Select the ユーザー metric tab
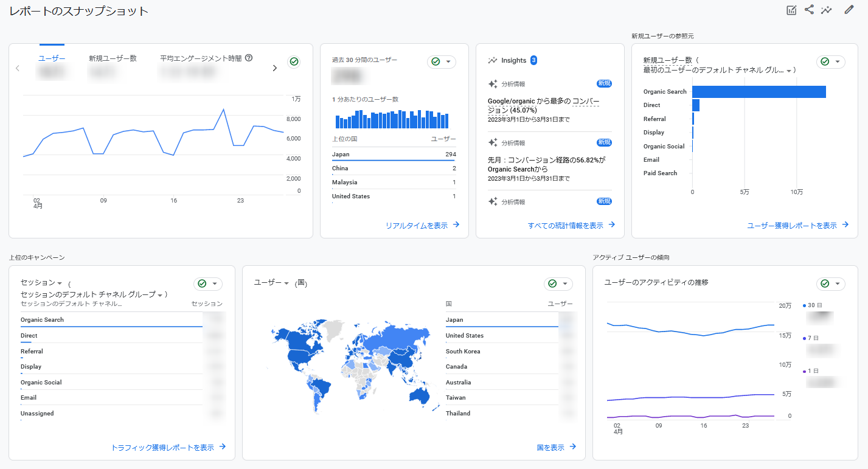This screenshot has height=469, width=868. pos(52,58)
